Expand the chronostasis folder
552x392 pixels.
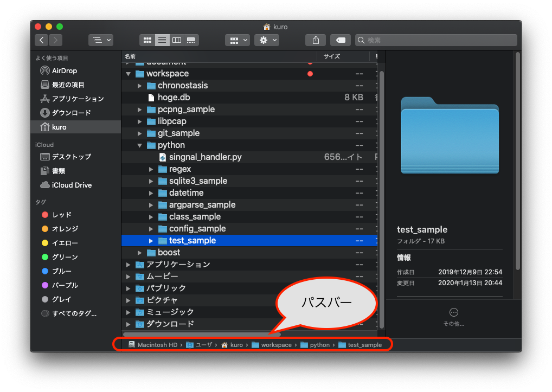(x=140, y=86)
